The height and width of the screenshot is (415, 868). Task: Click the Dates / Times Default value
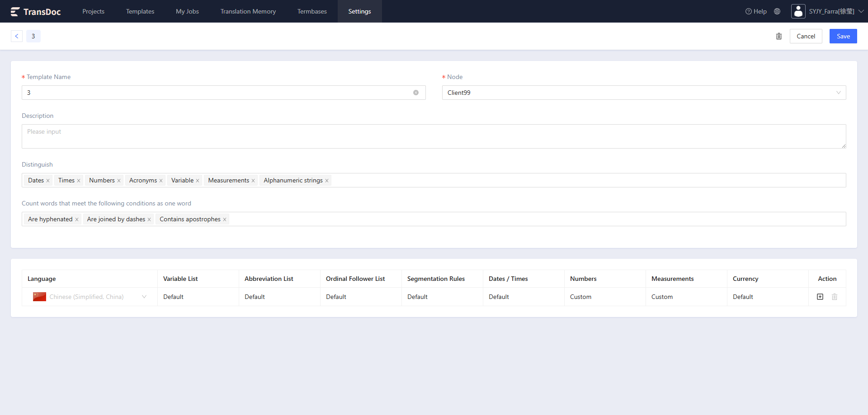[x=499, y=297]
